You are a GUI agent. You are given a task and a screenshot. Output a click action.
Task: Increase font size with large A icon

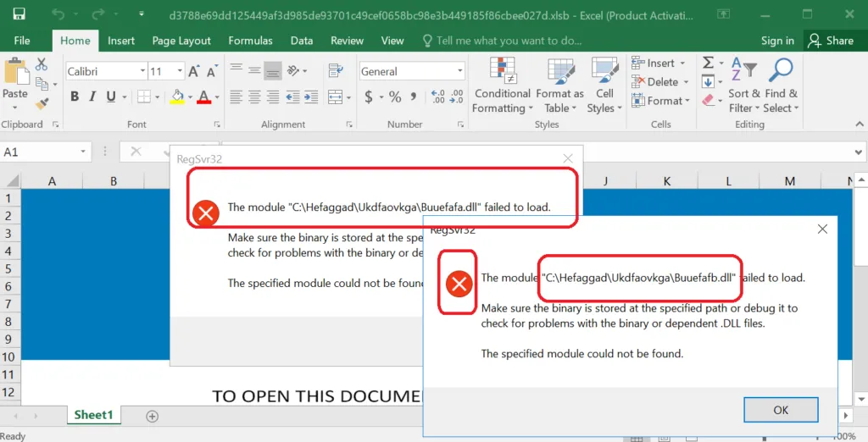click(194, 71)
